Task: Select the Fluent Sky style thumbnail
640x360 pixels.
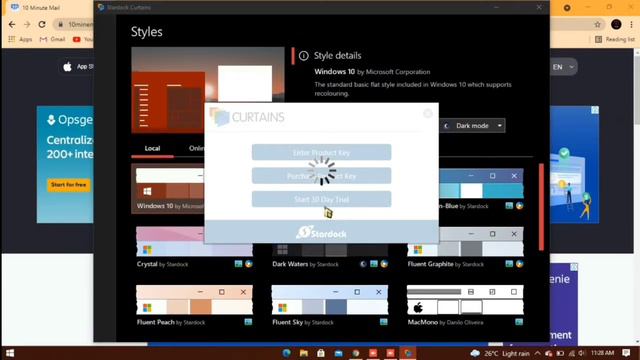Action: pos(330,300)
